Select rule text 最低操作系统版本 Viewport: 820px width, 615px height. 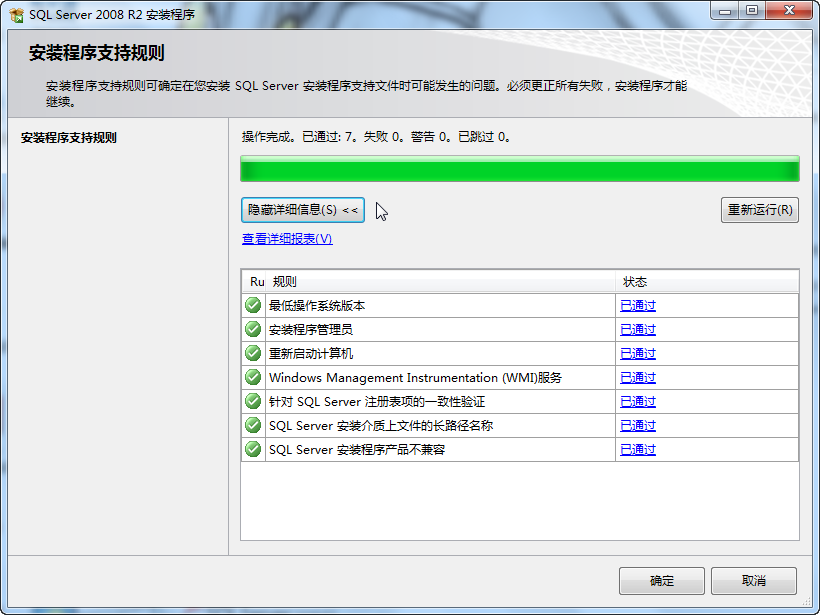pos(317,305)
